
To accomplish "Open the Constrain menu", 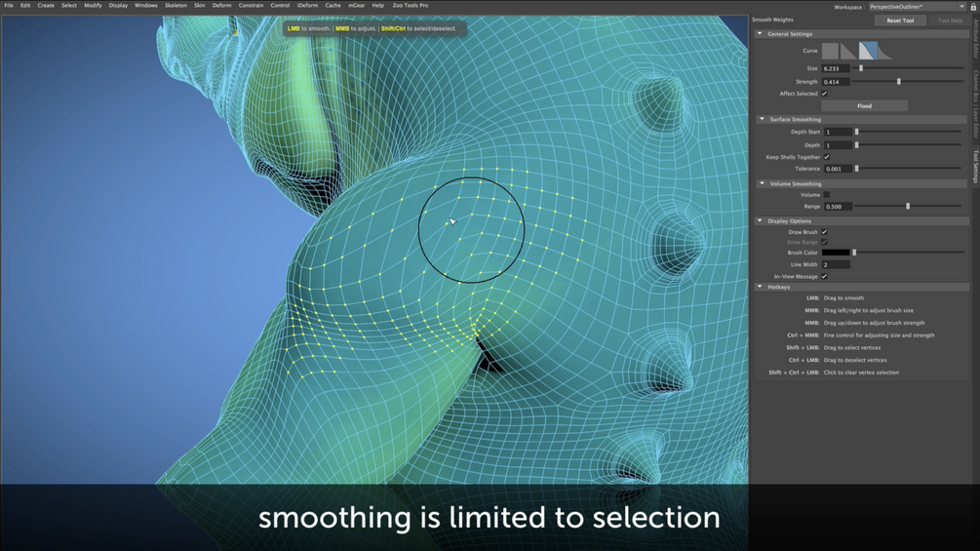I will pyautogui.click(x=251, y=6).
